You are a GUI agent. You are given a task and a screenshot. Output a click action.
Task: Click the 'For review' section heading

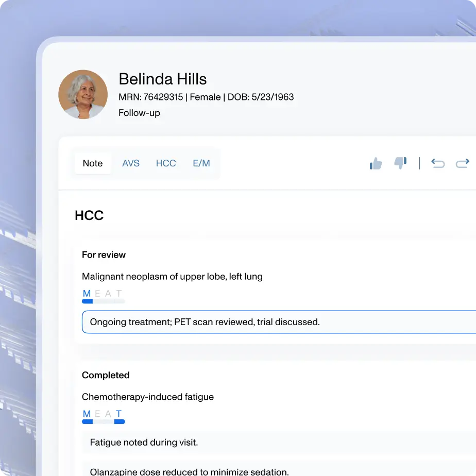pos(104,254)
